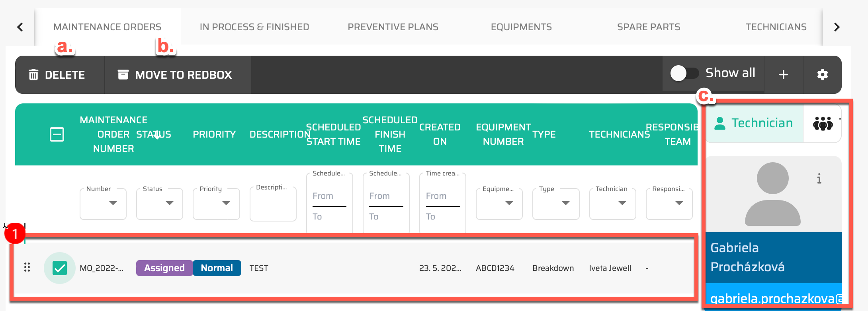Switch to the Preventive Plans tab
Screen dimensions: 868x311
(x=393, y=27)
